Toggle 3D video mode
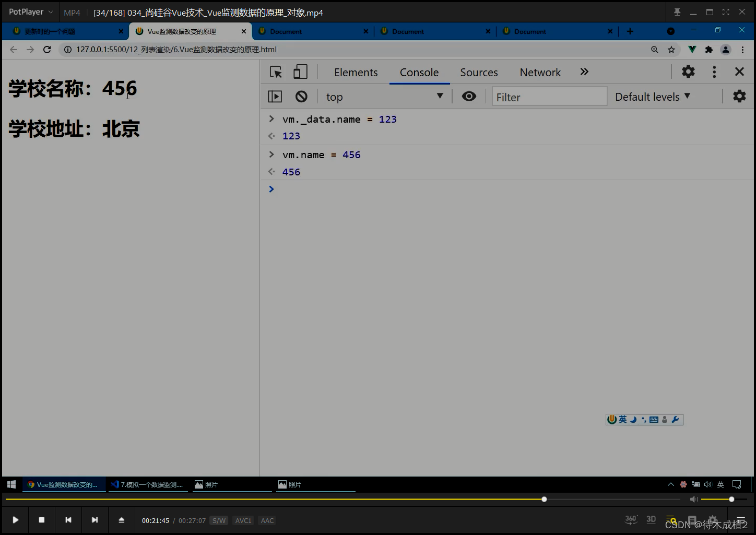Image resolution: width=756 pixels, height=535 pixels. click(651, 520)
